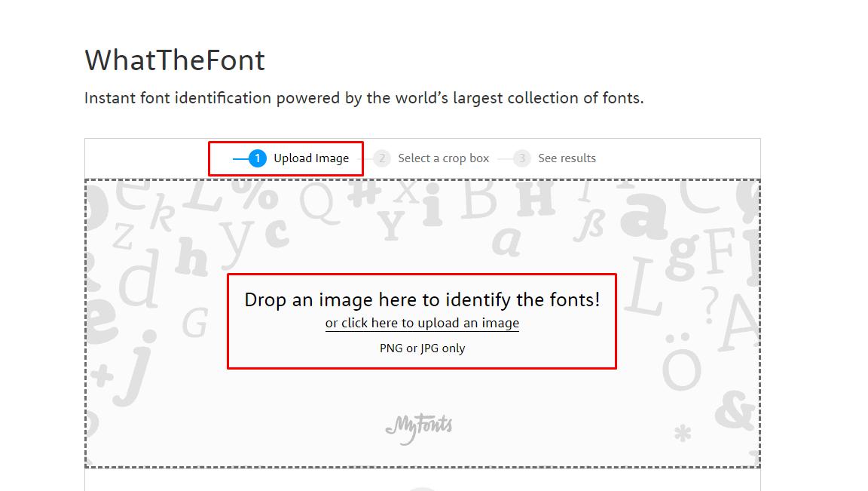Click the MyFonts logo watermark
Viewport: 868px width, 491px height.
pos(420,425)
